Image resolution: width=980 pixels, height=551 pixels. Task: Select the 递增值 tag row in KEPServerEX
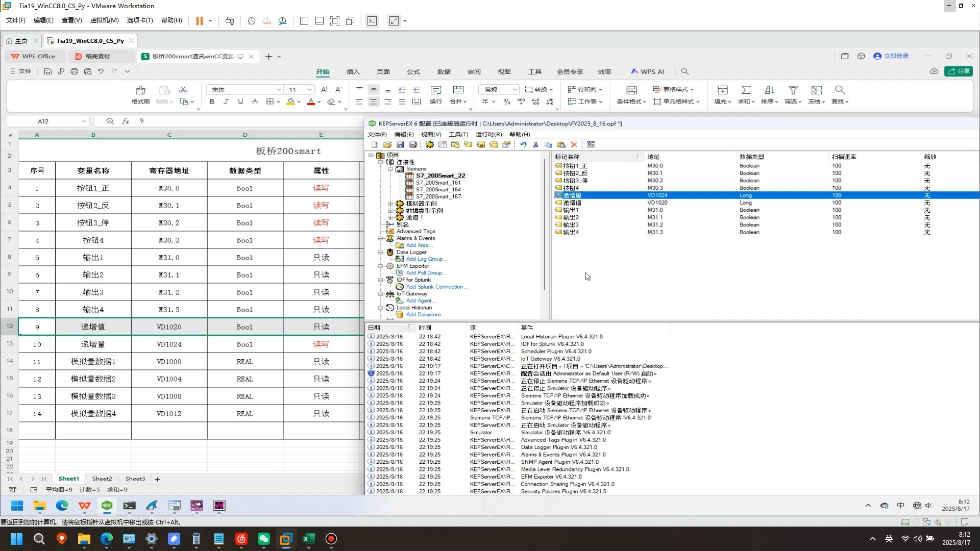point(766,203)
